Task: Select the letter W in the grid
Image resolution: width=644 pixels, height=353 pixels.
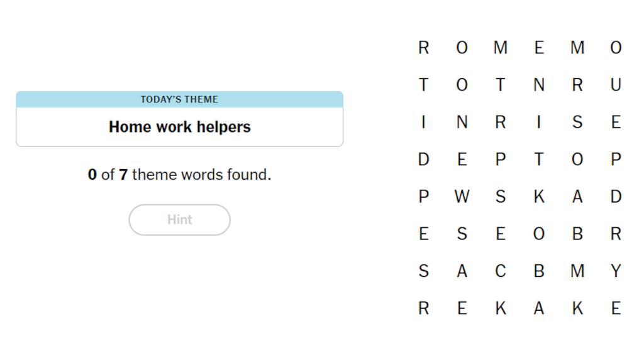Action: click(462, 197)
